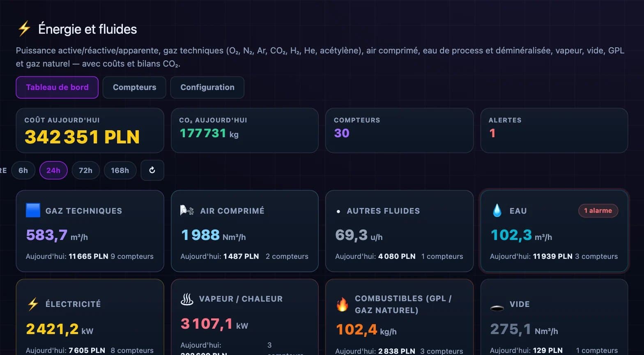Click the lightning bolt icon beside Énergie et fluides
The width and height of the screenshot is (644, 355).
(24, 29)
